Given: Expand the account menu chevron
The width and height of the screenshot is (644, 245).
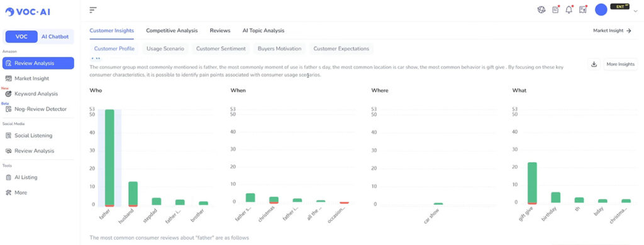Looking at the screenshot, I should (636, 11).
